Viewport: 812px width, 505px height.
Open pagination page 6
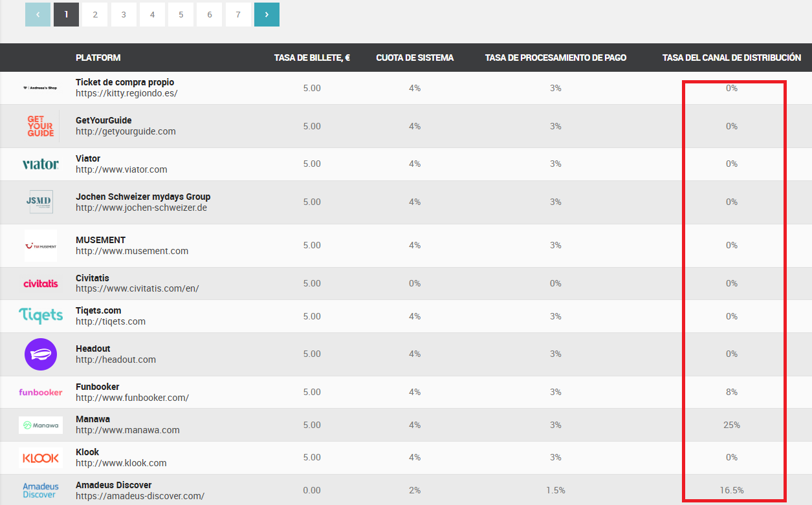[x=210, y=14]
